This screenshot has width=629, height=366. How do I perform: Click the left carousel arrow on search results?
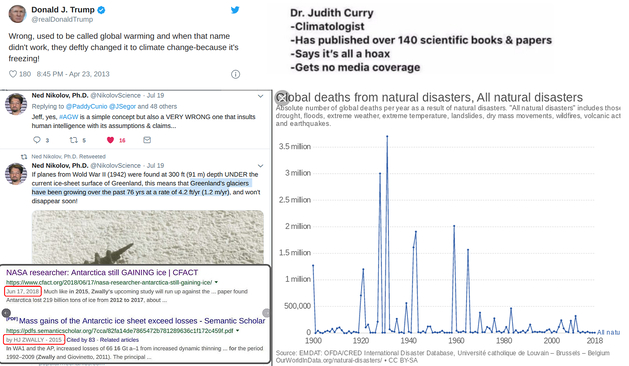point(6,313)
